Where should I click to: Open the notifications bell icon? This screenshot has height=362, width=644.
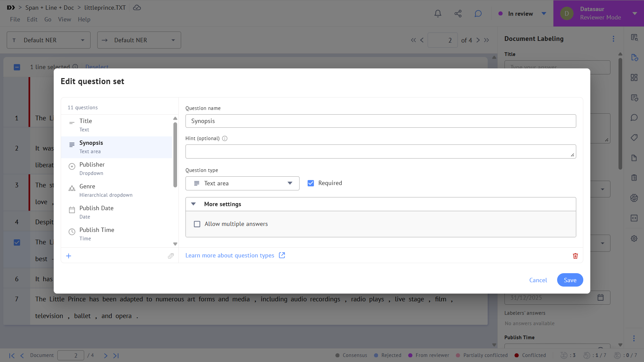click(438, 13)
